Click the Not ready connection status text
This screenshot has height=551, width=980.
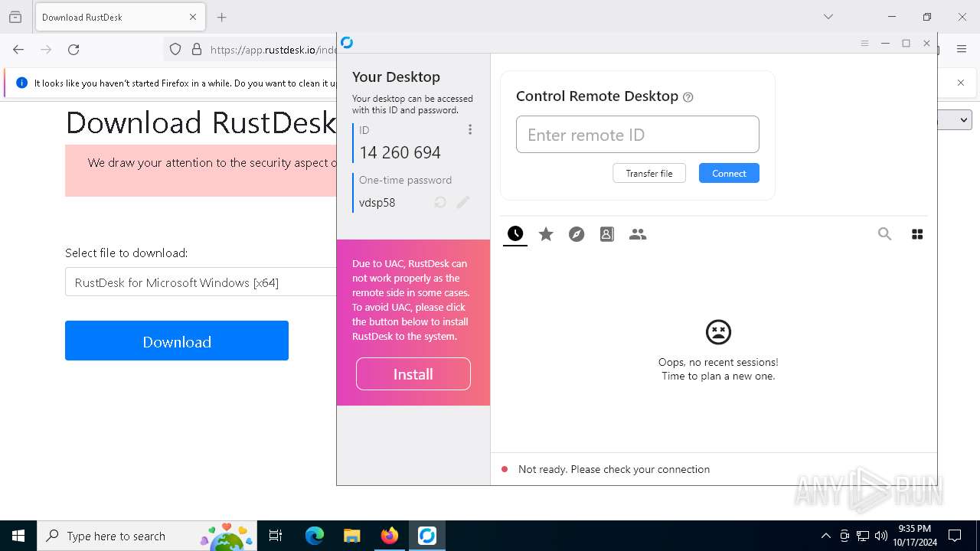pos(613,469)
